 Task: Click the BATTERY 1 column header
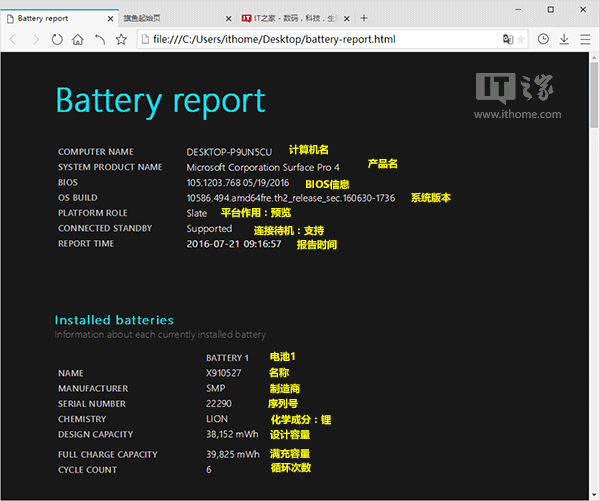[x=227, y=358]
